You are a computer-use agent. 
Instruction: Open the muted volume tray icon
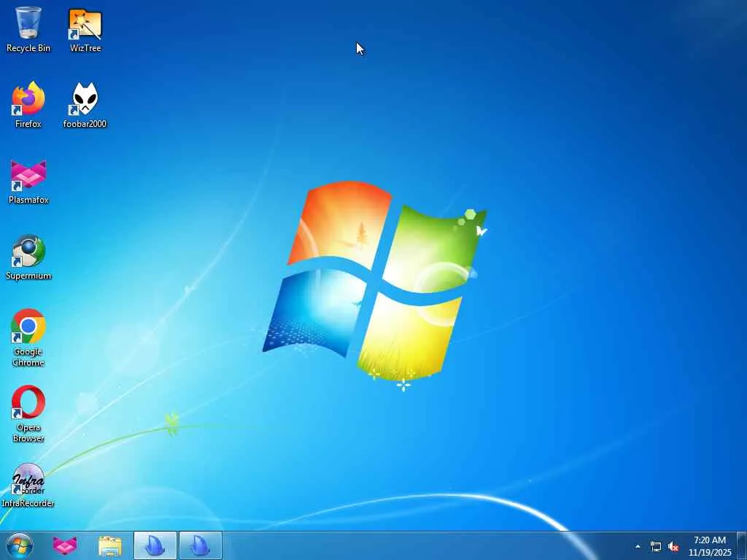tap(673, 547)
